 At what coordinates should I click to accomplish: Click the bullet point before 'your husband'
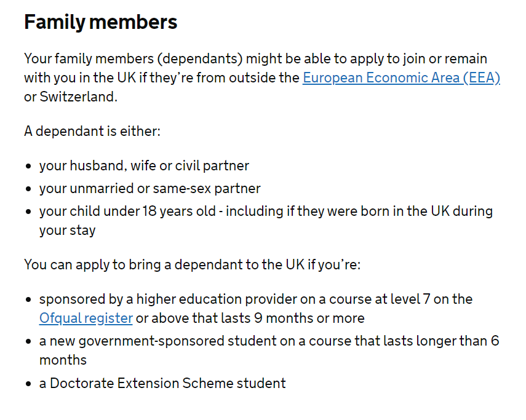pyautogui.click(x=28, y=166)
